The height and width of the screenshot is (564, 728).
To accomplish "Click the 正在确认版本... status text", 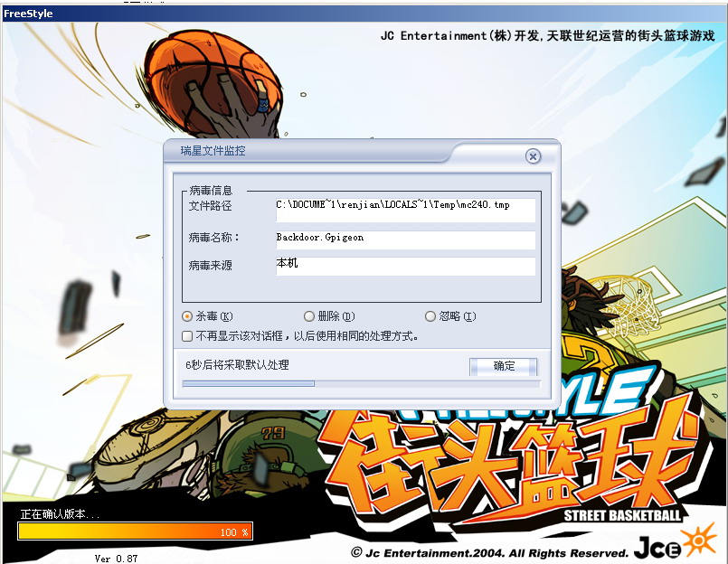I will coord(60,514).
